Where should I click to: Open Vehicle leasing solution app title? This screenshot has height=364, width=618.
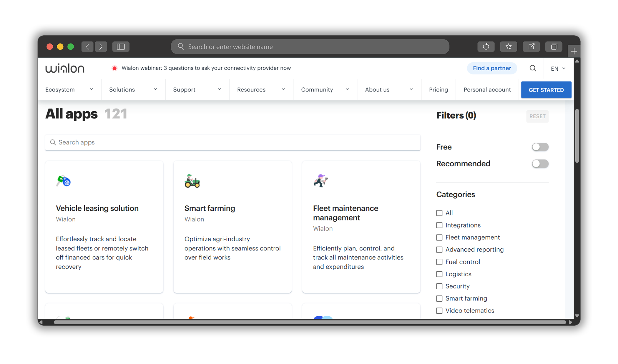click(x=97, y=208)
